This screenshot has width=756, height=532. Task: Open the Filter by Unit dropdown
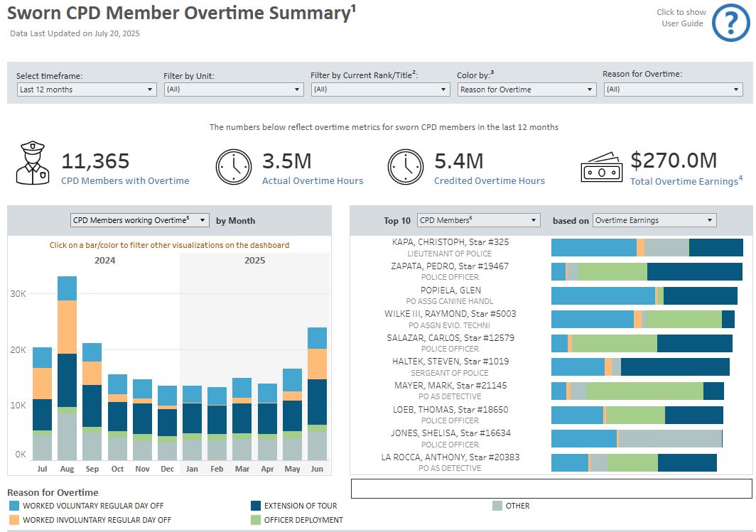click(x=234, y=89)
